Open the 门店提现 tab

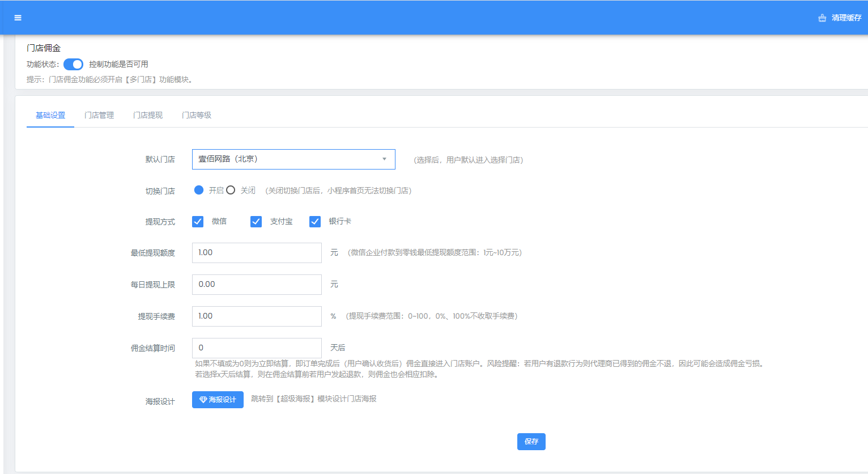pyautogui.click(x=148, y=115)
